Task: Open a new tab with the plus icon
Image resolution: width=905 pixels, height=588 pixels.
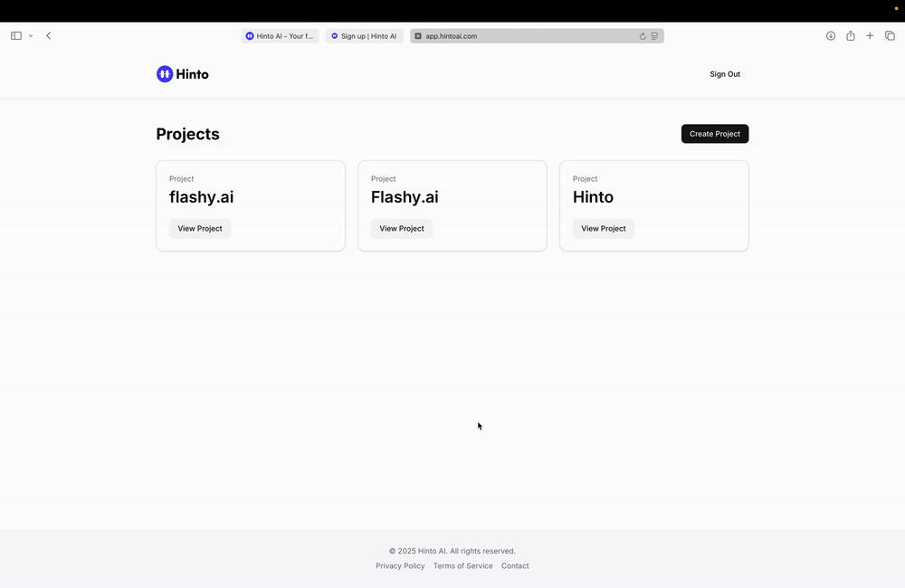Action: (x=870, y=36)
